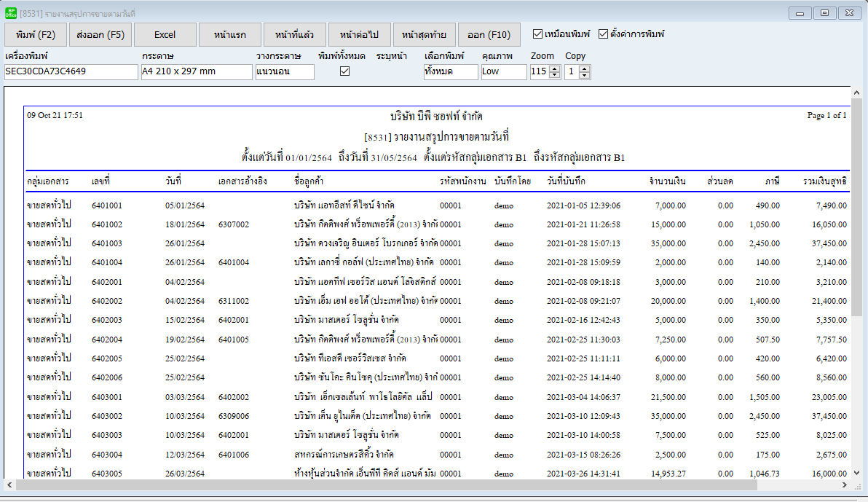Click the horizontal scrollbar right arrow

[x=845, y=485]
